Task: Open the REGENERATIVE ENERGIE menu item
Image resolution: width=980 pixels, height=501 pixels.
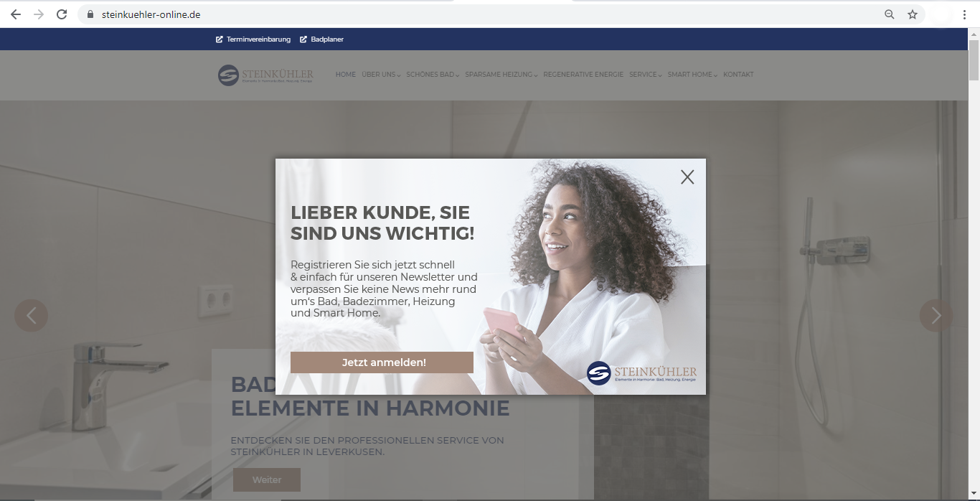Action: (583, 75)
